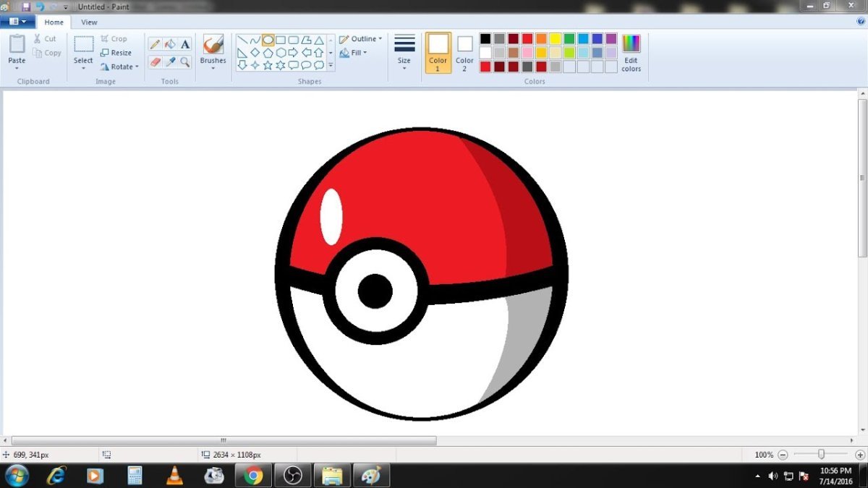Choose the Oval shape in Shapes gallery
Screen dimensions: 868x488
tap(268, 40)
